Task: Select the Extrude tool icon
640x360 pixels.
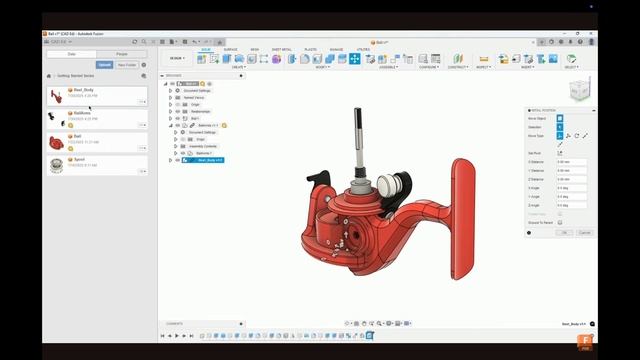Action: [x=227, y=59]
